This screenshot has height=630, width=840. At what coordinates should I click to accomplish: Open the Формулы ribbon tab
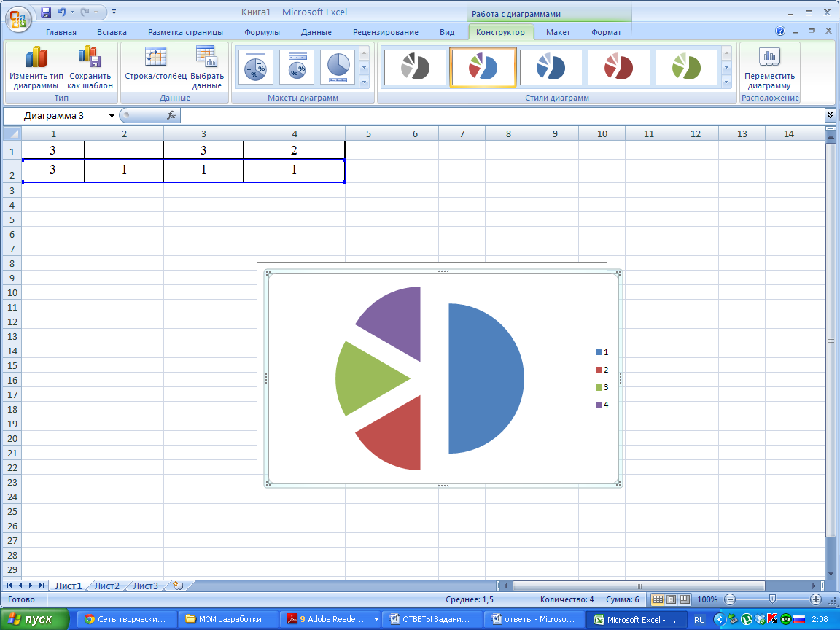point(262,32)
